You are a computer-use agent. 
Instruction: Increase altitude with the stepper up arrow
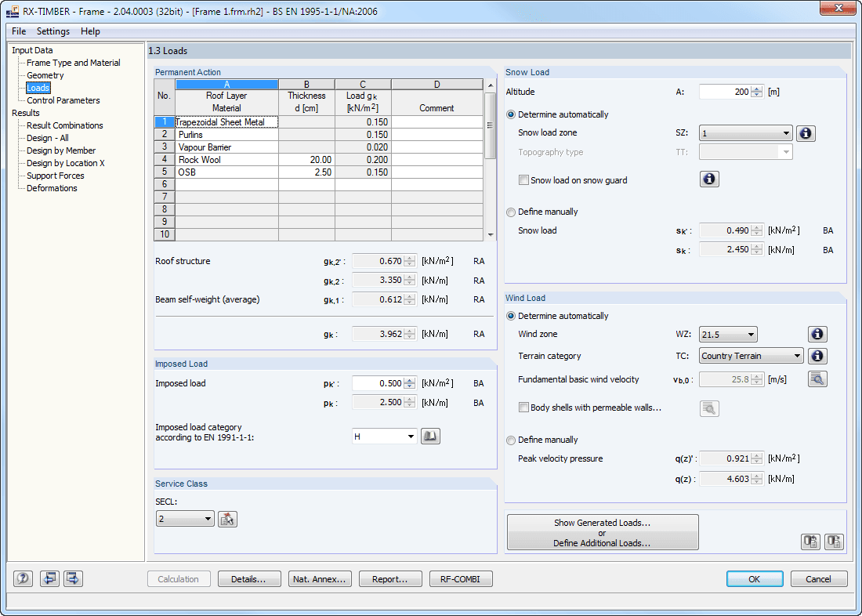click(758, 89)
